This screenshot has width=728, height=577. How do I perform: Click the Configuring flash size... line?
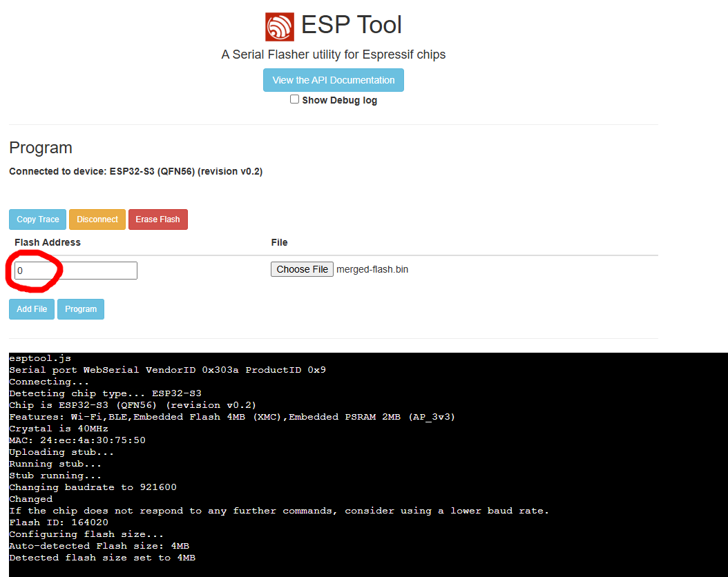pyautogui.click(x=86, y=534)
